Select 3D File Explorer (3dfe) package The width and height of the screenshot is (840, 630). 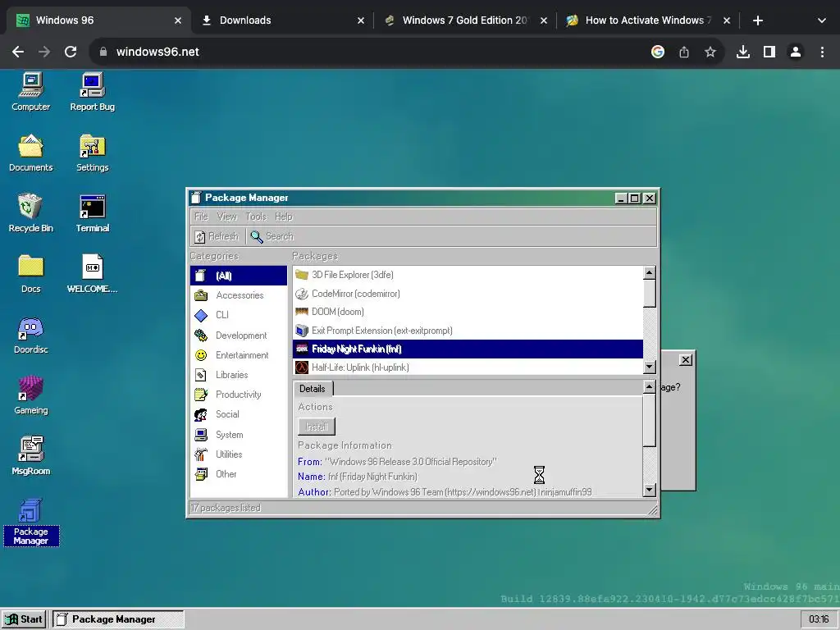[468, 275]
